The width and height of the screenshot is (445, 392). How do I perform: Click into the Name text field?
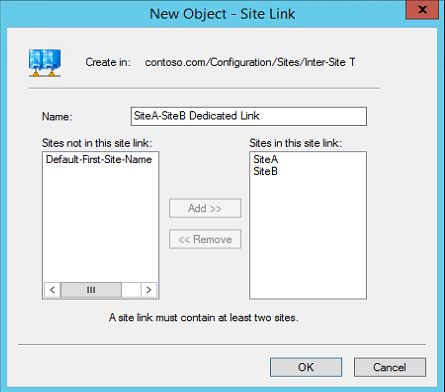tap(249, 116)
